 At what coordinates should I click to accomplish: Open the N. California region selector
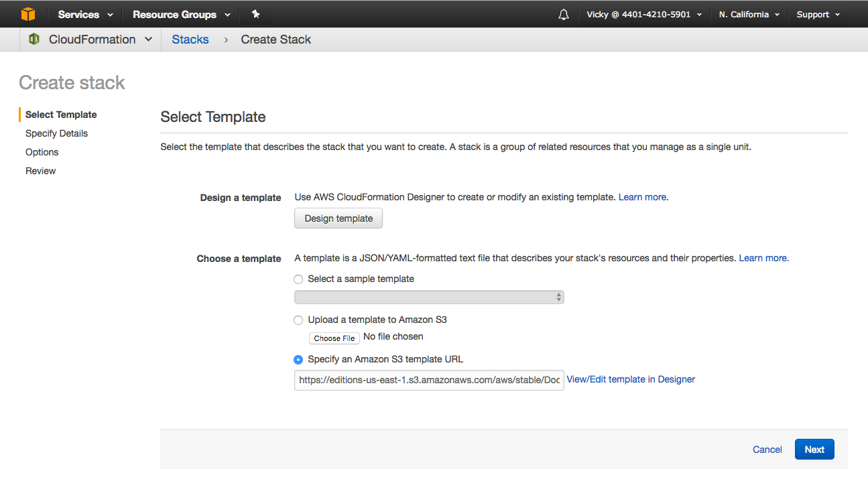749,15
